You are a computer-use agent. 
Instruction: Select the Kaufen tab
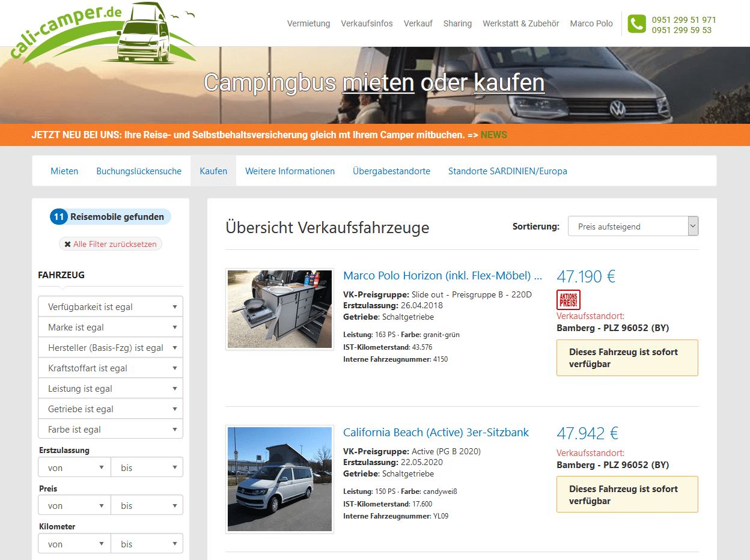coord(213,171)
